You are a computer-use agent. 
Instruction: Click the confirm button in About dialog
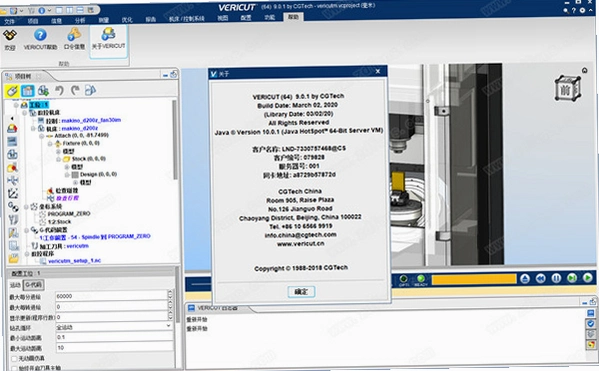click(301, 292)
